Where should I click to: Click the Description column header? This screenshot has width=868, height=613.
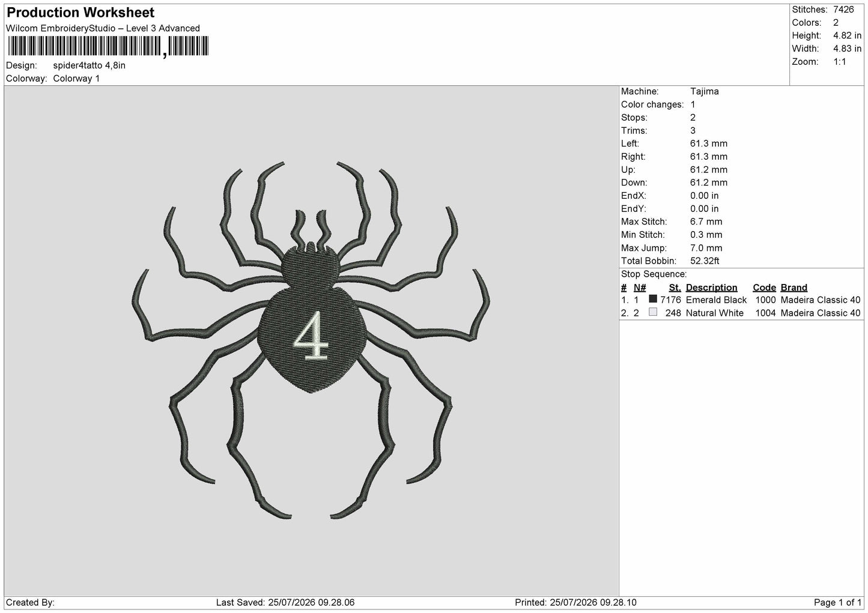pos(711,288)
